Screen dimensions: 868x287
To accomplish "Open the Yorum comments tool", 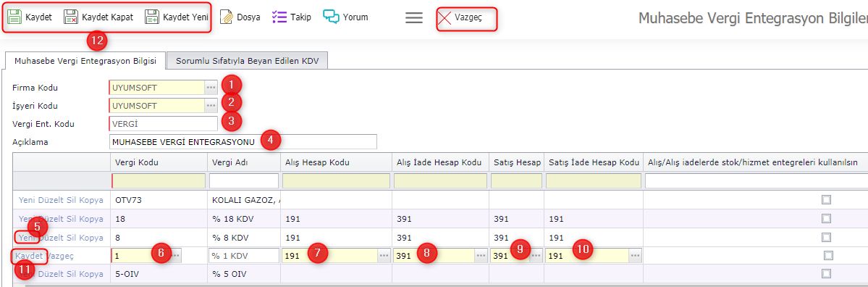I will (x=345, y=17).
